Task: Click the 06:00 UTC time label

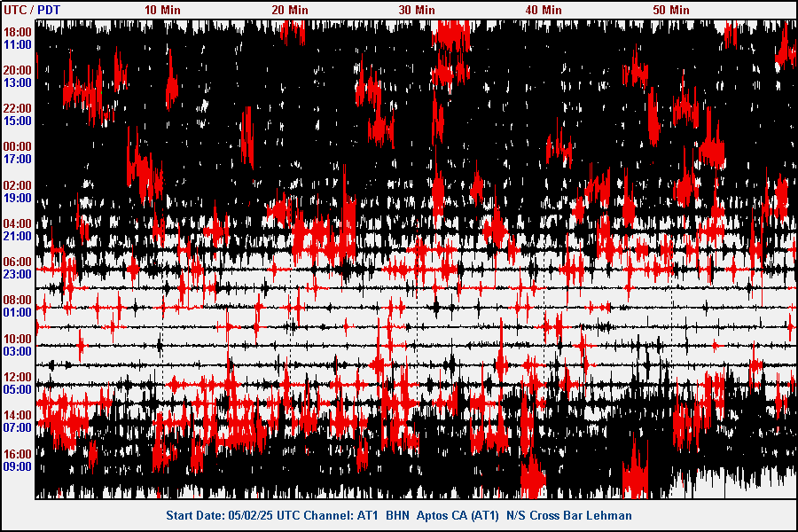Action: (x=18, y=262)
